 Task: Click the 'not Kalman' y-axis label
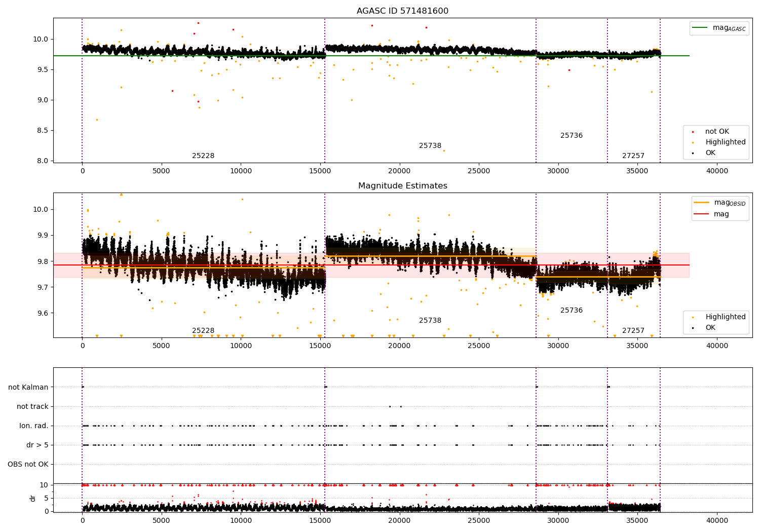coord(28,387)
